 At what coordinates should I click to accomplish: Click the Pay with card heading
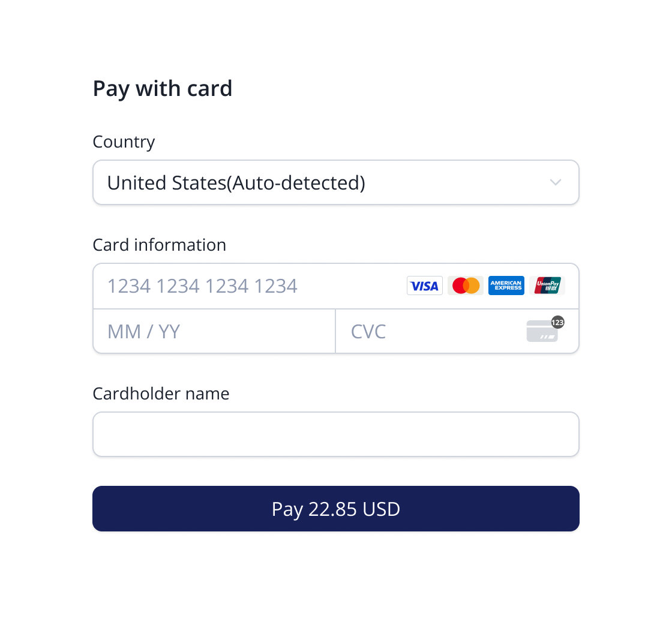(x=163, y=88)
